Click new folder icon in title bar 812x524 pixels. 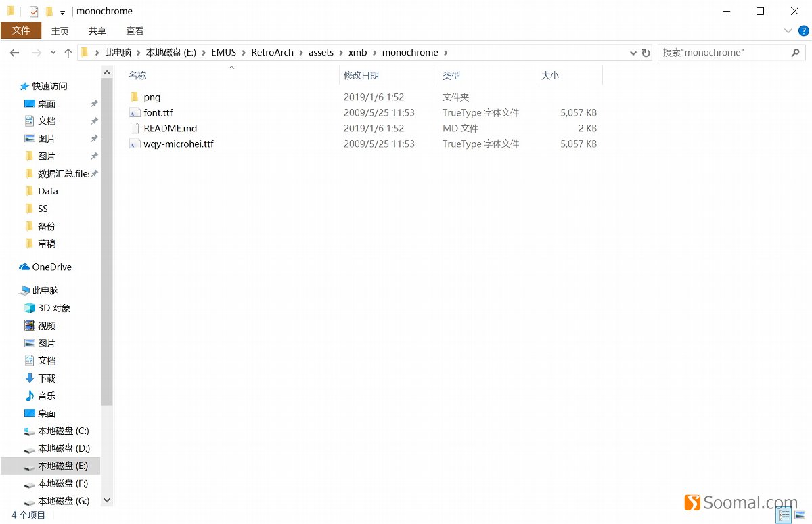49,12
